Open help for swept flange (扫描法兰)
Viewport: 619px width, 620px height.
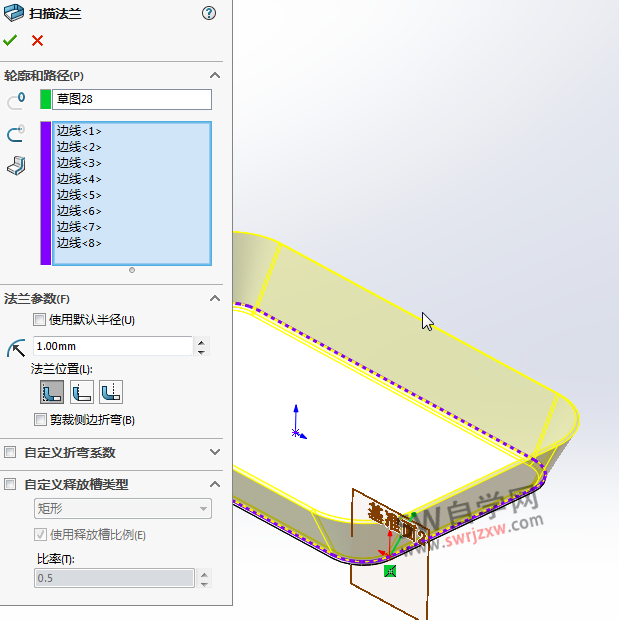click(x=208, y=13)
